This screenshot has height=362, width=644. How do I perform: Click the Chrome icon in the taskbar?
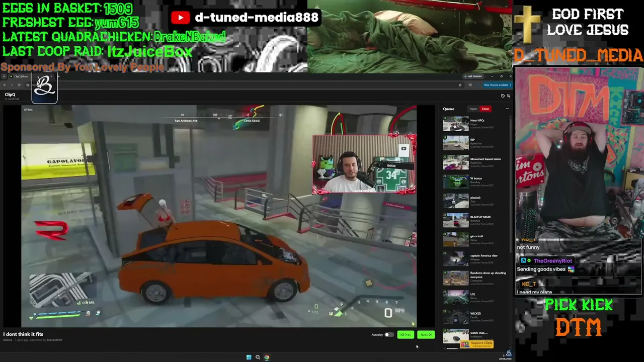click(x=267, y=357)
